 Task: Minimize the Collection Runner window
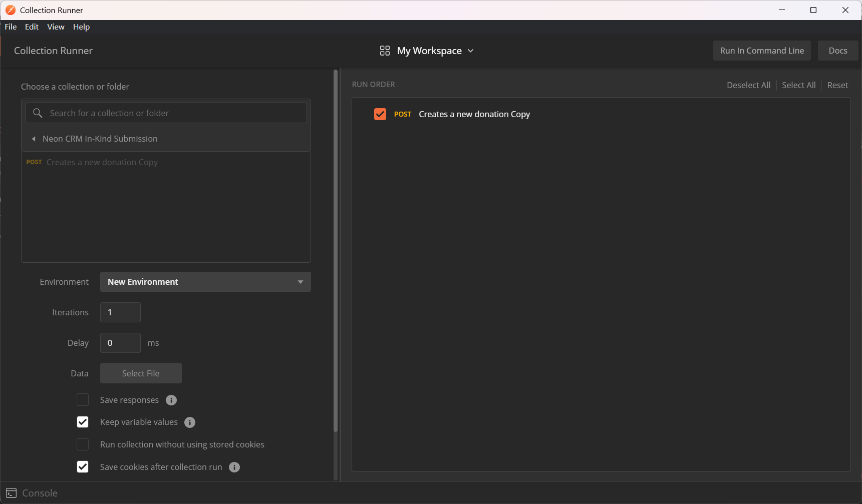(782, 10)
